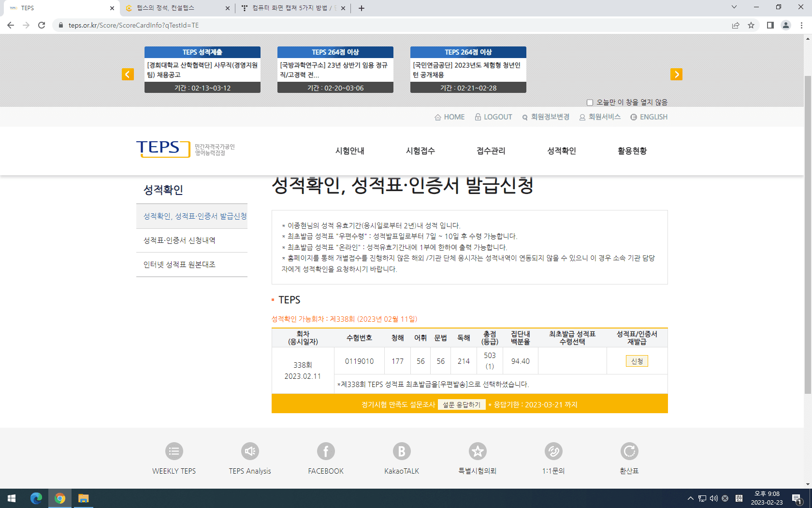Show previous banner with left arrow
The image size is (812, 508).
(128, 74)
